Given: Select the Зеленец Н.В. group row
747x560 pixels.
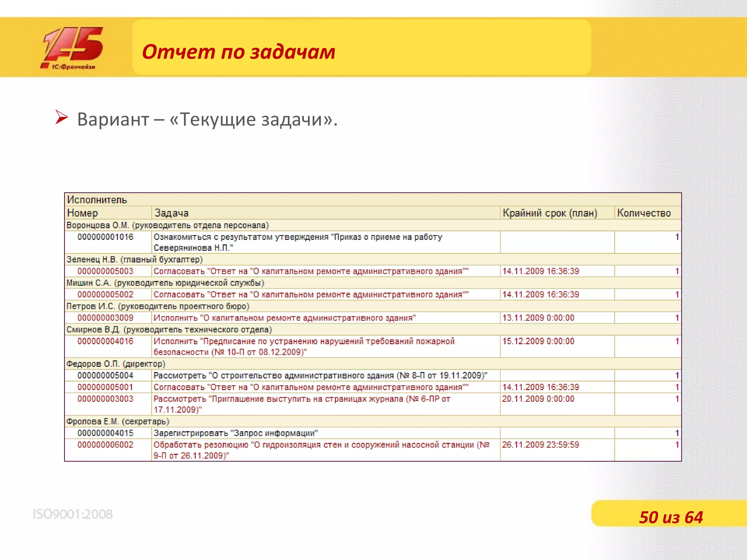Looking at the screenshot, I should click(373, 260).
